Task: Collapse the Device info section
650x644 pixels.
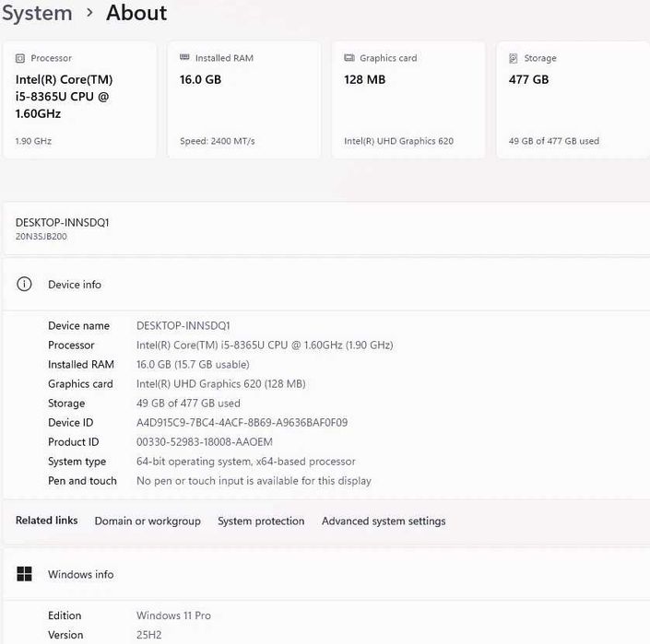Action: [326, 285]
